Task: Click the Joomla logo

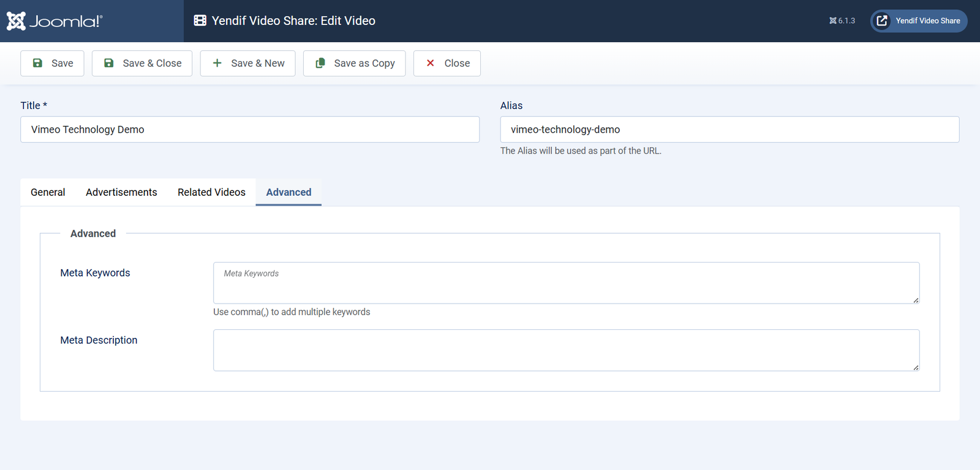Action: 55,21
